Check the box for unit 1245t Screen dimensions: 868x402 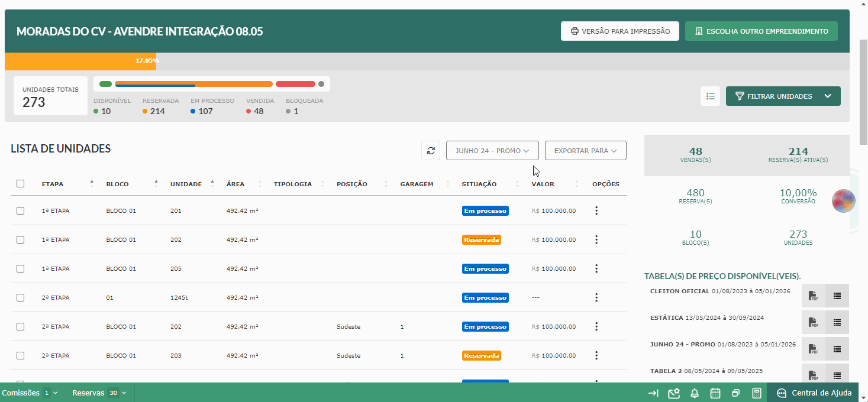pyautogui.click(x=21, y=297)
